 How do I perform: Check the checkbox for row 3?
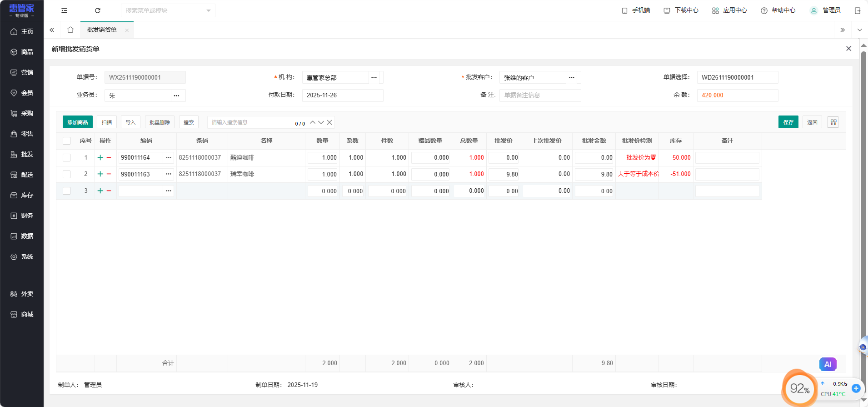66,191
